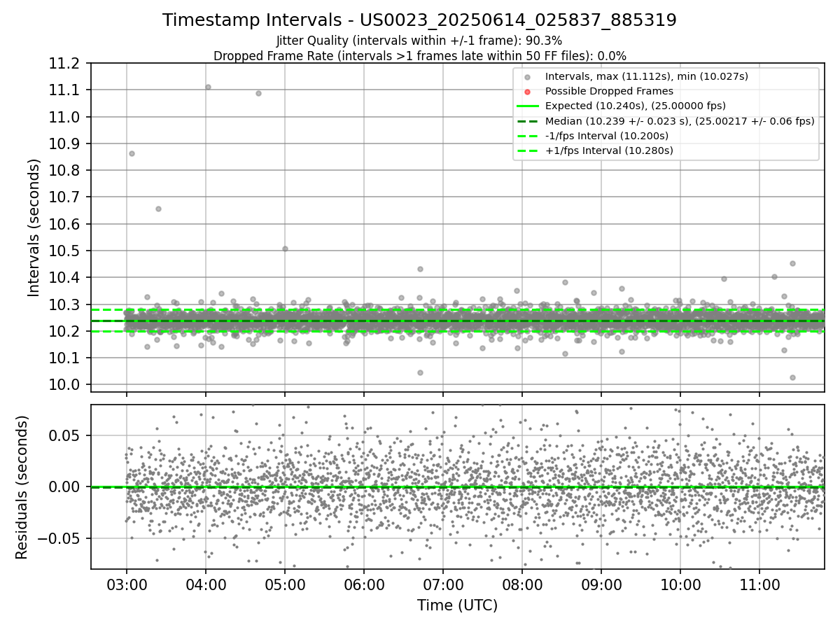This screenshot has width=840, height=630.
Task: Click the 0.00 residuals tick label
Action: click(x=65, y=486)
